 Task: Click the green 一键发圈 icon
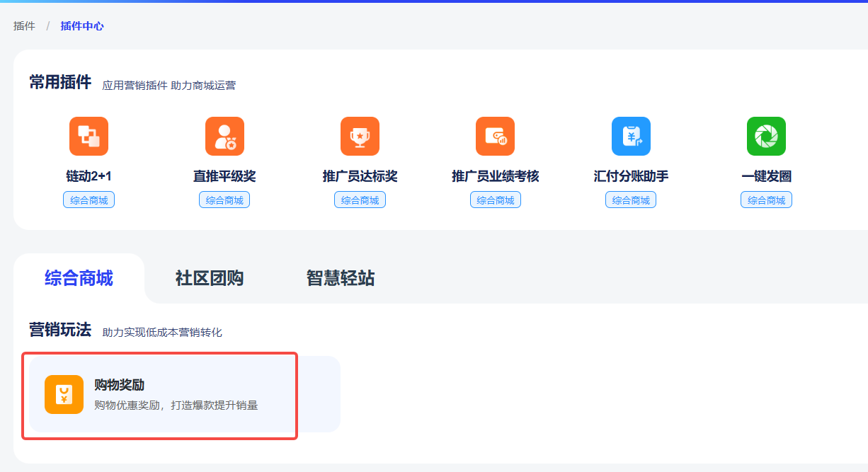pyautogui.click(x=766, y=136)
